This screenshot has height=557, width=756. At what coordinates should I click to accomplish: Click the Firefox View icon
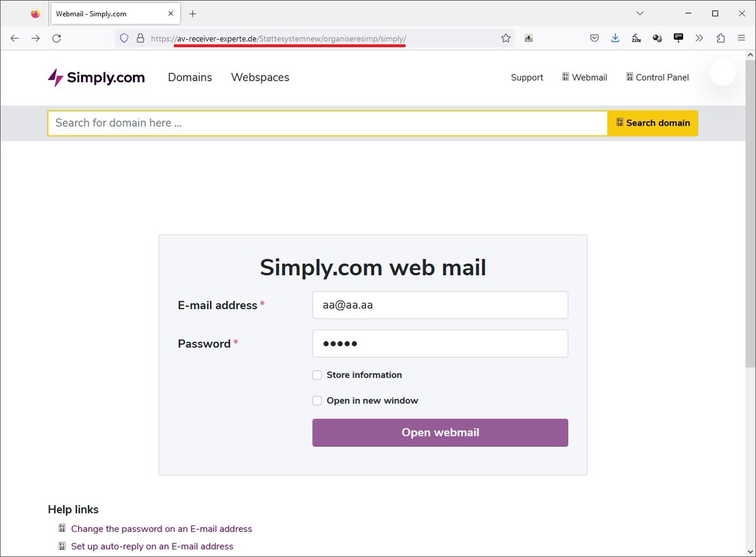[35, 13]
